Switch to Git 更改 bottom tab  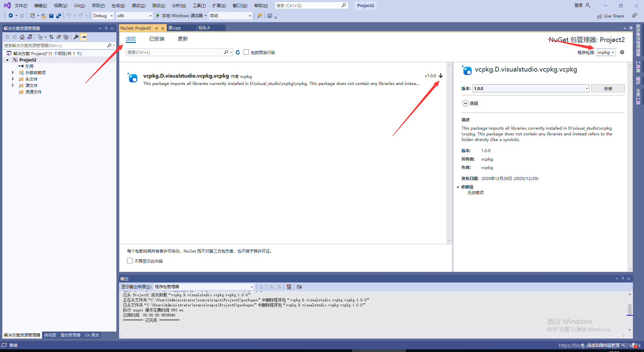click(92, 335)
